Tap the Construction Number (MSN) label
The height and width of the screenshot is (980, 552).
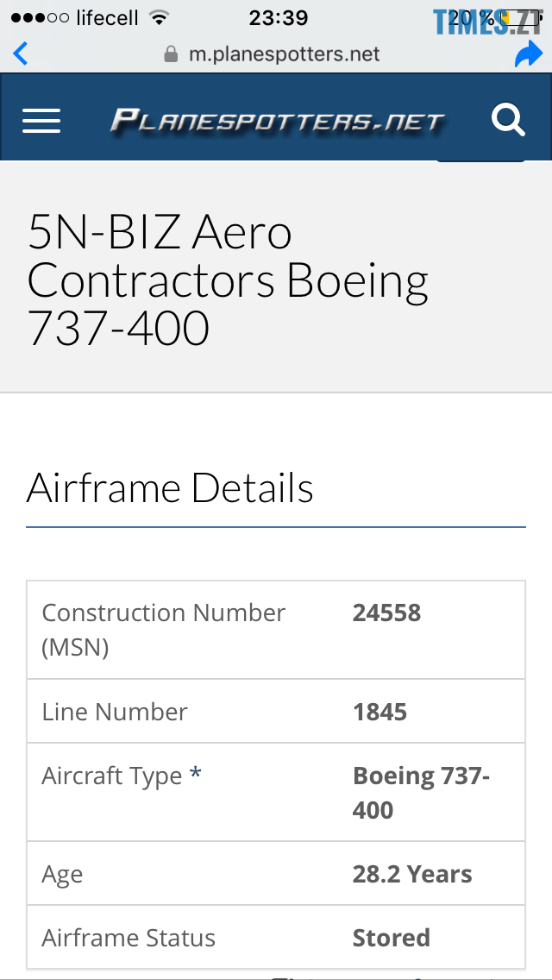pos(163,629)
